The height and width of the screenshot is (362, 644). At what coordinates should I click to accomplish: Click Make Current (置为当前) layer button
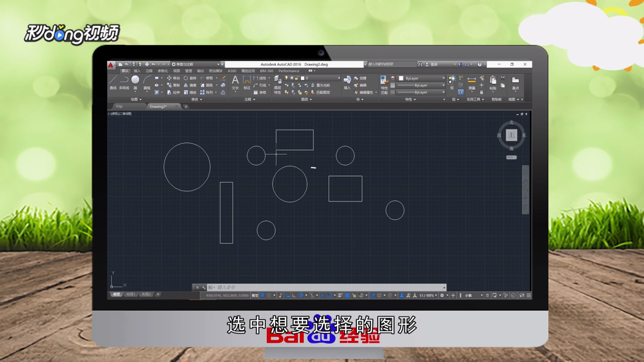coord(320,85)
